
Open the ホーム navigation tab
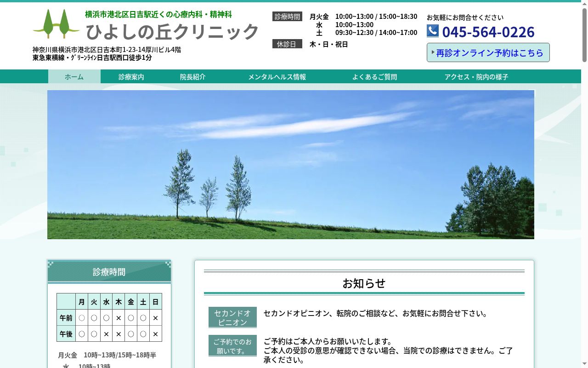point(74,77)
